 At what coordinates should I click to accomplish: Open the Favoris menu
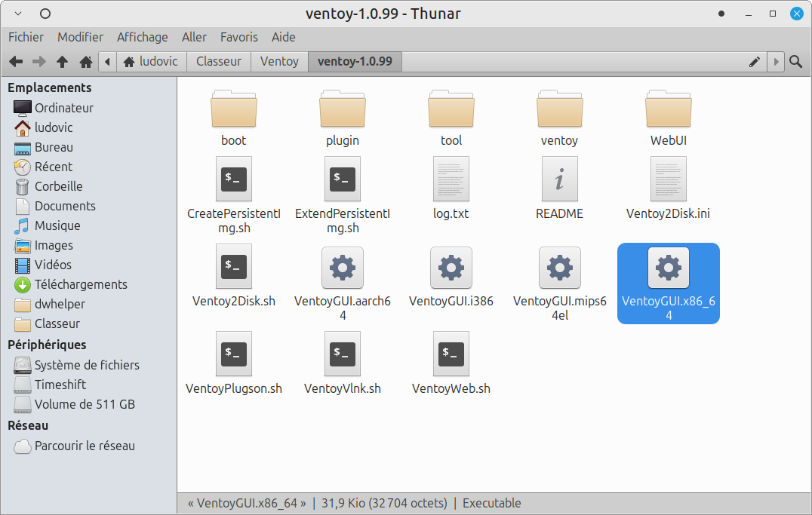(x=238, y=37)
